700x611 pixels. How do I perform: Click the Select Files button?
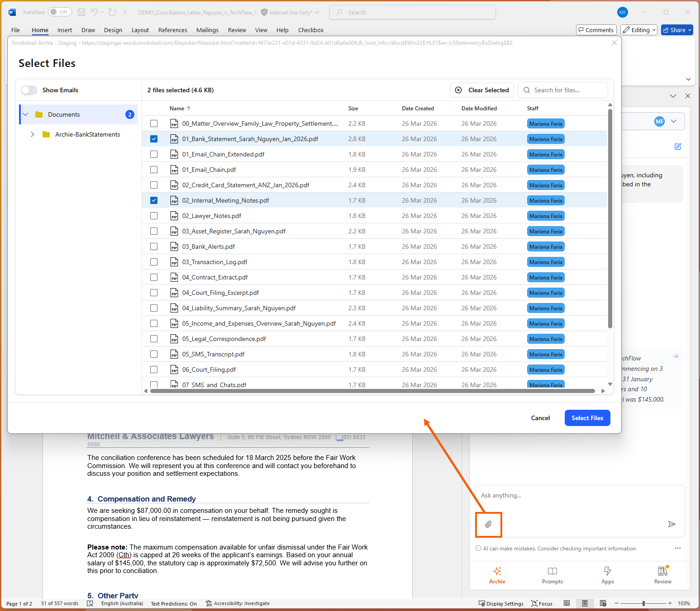pos(587,418)
